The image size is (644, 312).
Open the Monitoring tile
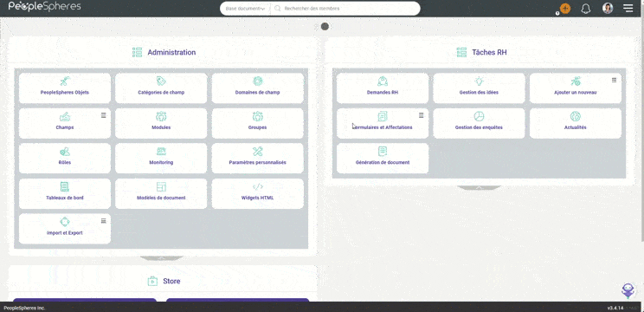[161, 158]
